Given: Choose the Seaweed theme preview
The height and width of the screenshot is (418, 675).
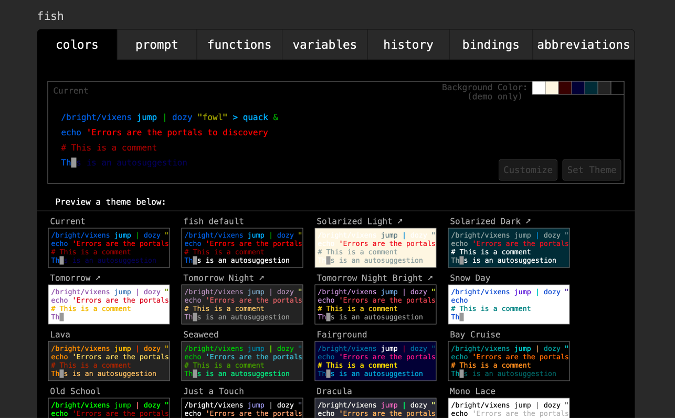Looking at the screenshot, I should click(243, 361).
